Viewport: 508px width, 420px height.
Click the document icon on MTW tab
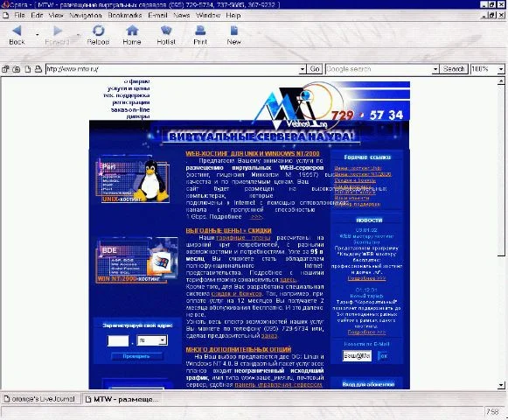[87, 399]
